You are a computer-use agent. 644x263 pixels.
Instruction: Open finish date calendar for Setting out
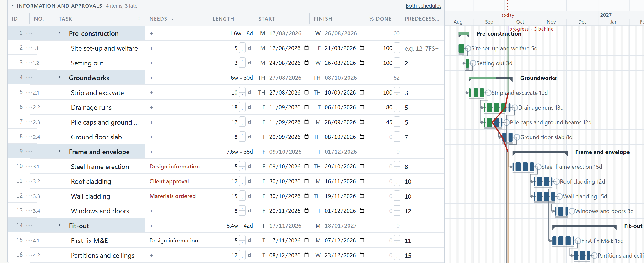[x=362, y=63]
